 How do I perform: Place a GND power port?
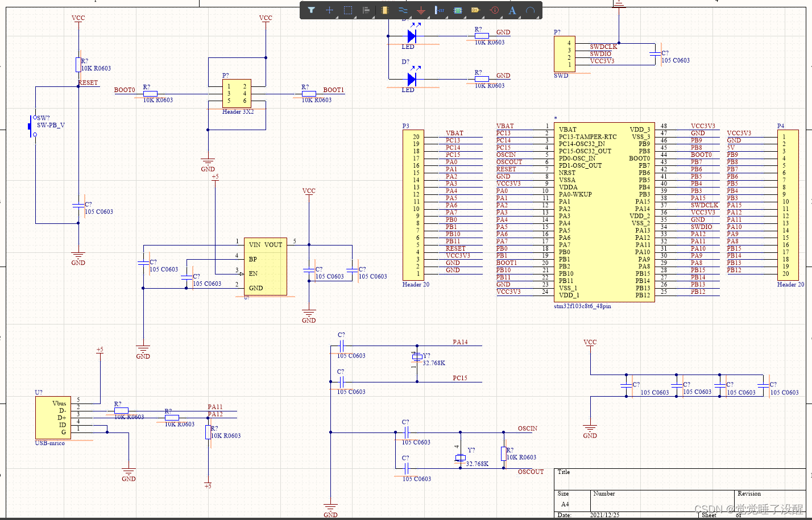tap(421, 10)
